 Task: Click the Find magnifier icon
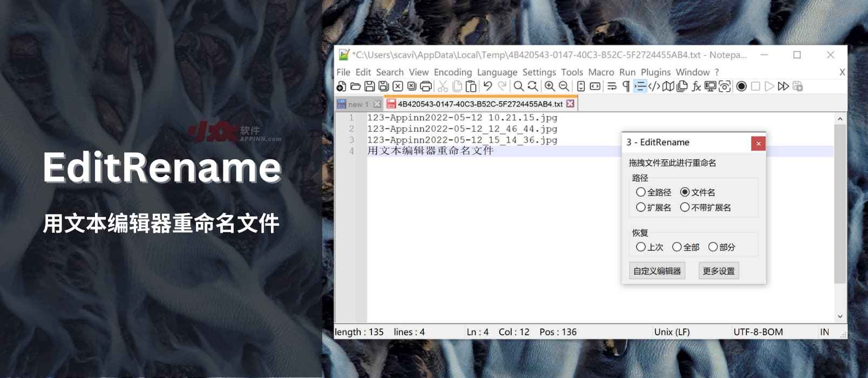point(518,86)
